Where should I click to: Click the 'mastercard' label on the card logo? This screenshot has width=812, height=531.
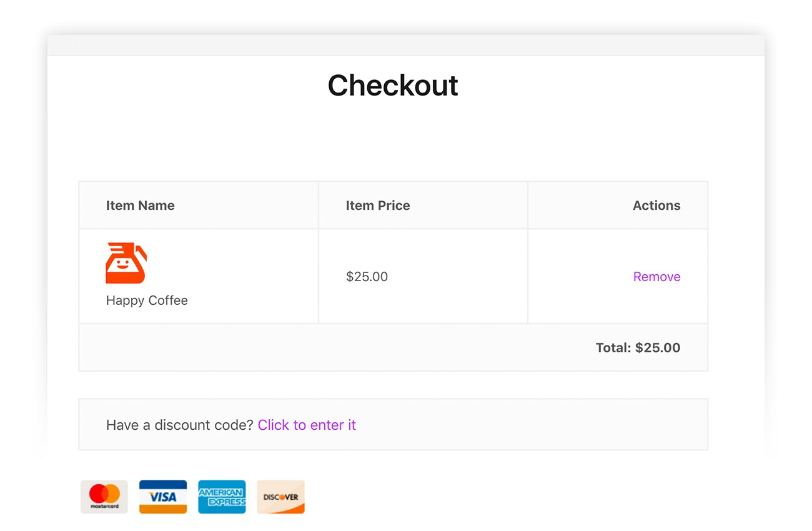pyautogui.click(x=104, y=507)
